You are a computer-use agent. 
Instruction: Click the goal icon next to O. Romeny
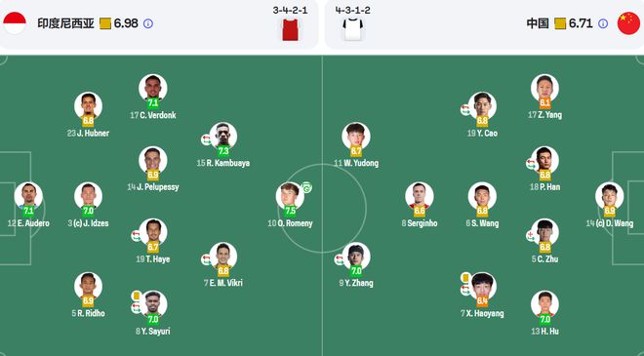306,187
